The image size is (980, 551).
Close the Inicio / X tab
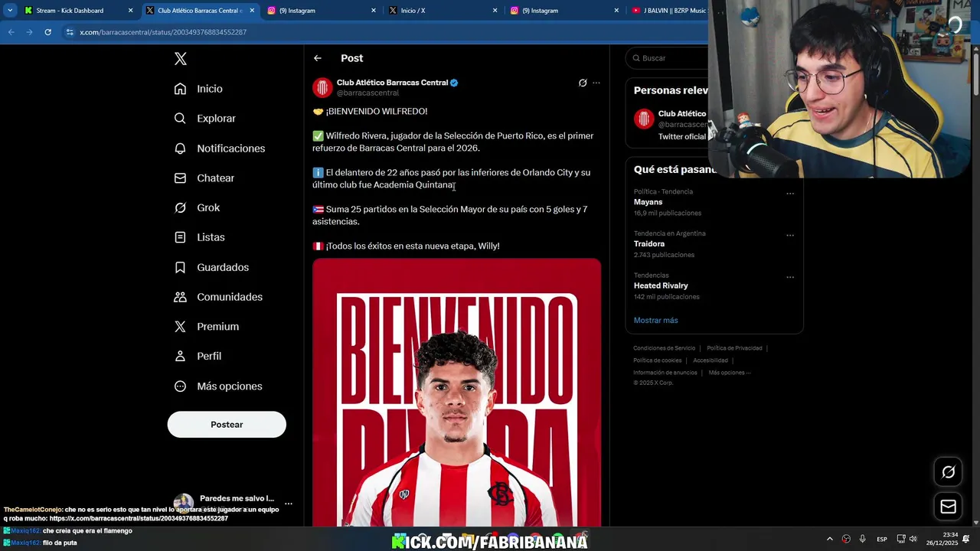click(495, 11)
